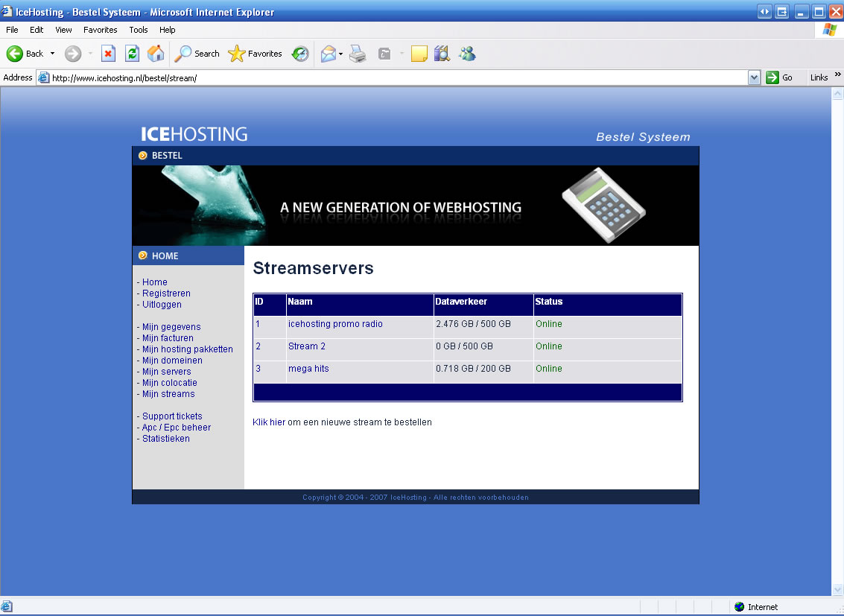This screenshot has width=844, height=616.
Task: Click the Print toolbar icon
Action: [358, 54]
